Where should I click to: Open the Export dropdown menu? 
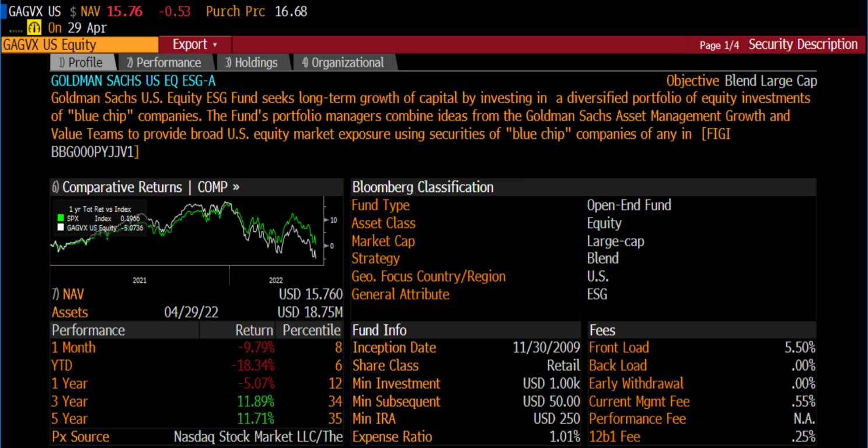[195, 45]
